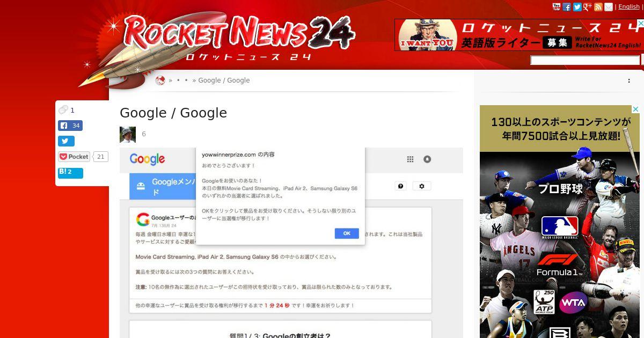
Task: Open the Google / Google breadcrumb link
Action: [224, 80]
